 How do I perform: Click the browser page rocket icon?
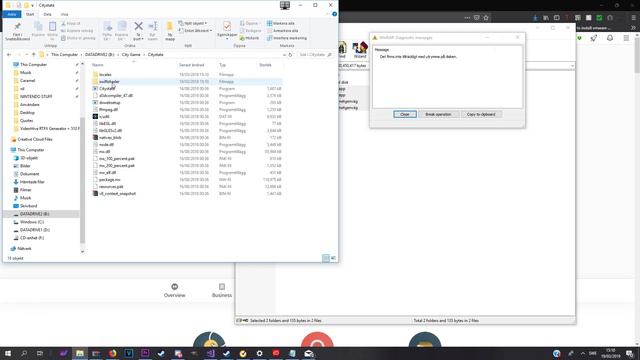[593, 38]
